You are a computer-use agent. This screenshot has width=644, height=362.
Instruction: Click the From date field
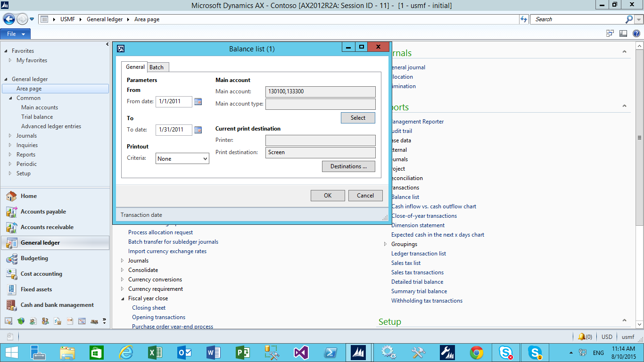coord(174,101)
